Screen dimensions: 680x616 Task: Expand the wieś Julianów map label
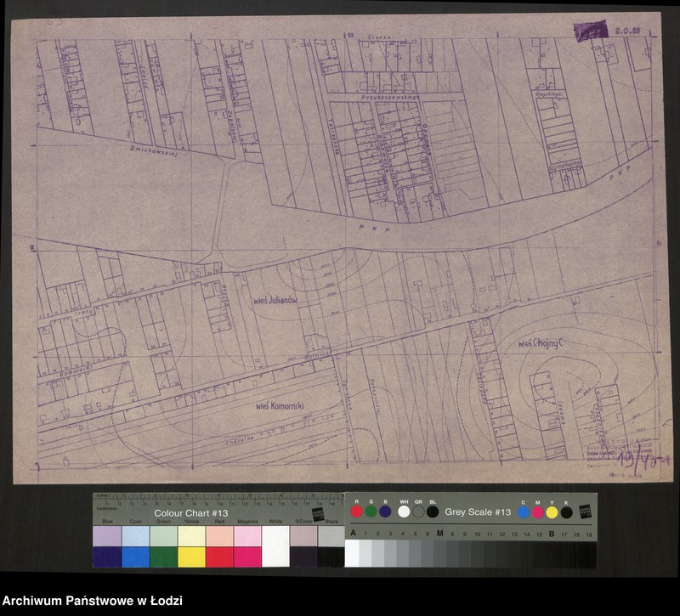point(275,300)
